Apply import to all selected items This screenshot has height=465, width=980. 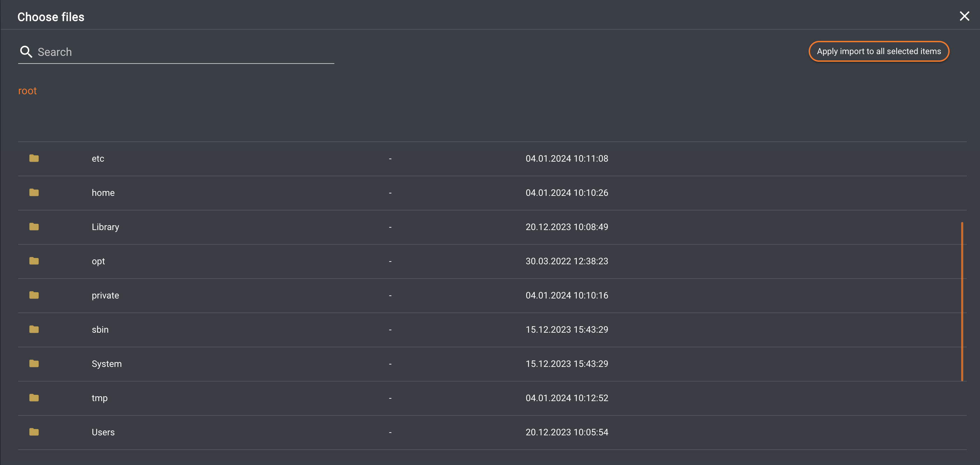tap(878, 51)
